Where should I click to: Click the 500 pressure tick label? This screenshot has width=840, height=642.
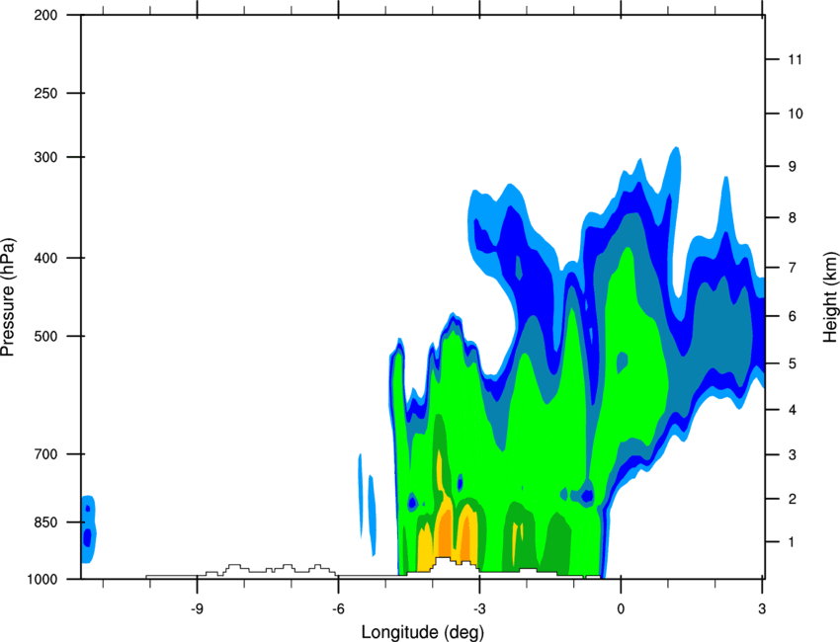tap(45, 336)
